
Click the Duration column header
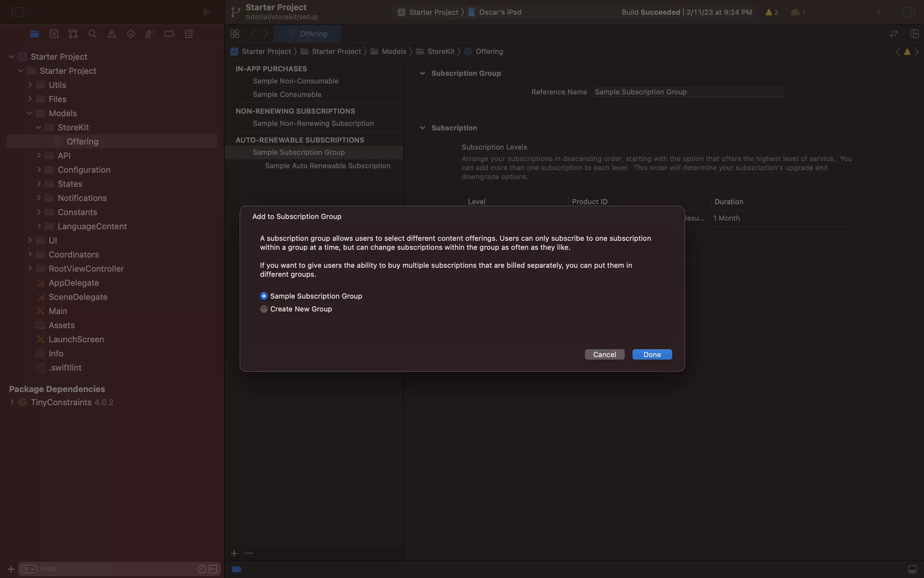pyautogui.click(x=729, y=201)
